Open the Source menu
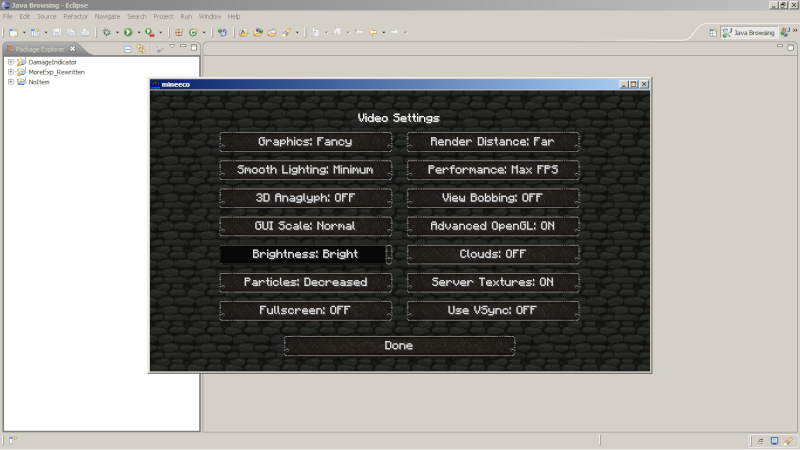This screenshot has width=800, height=450. 46,16
